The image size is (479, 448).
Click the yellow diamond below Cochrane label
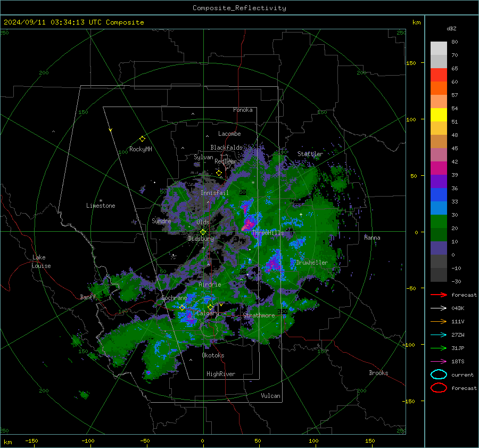point(183,307)
